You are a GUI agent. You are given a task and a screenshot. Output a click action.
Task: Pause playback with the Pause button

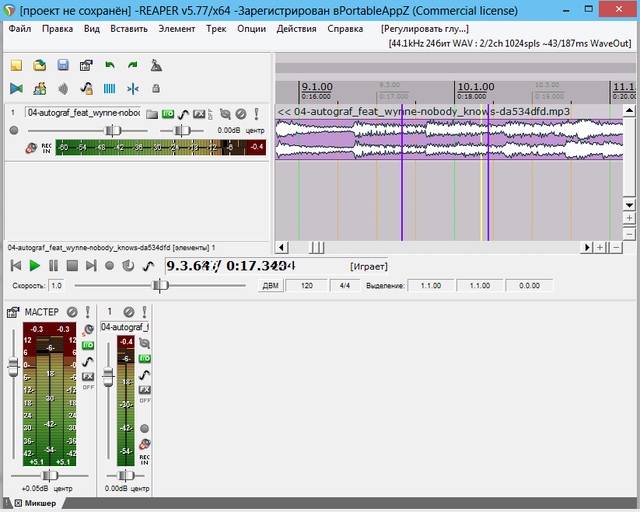pos(53,266)
